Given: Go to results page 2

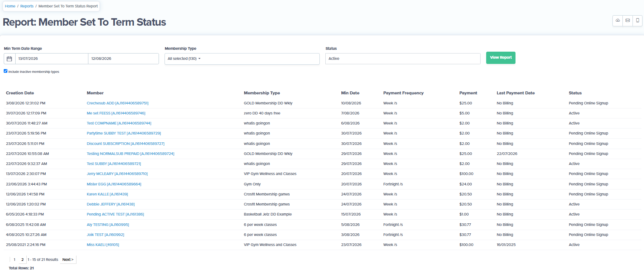Looking at the screenshot, I should click(22, 260).
